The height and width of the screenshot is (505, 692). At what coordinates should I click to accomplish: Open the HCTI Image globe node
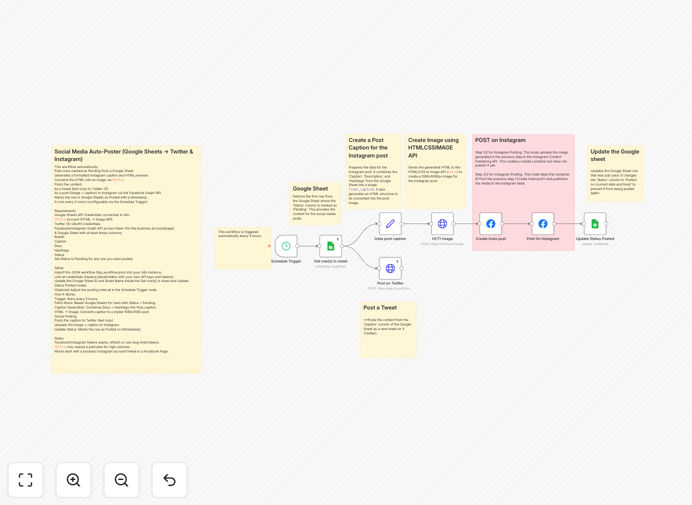[442, 224]
